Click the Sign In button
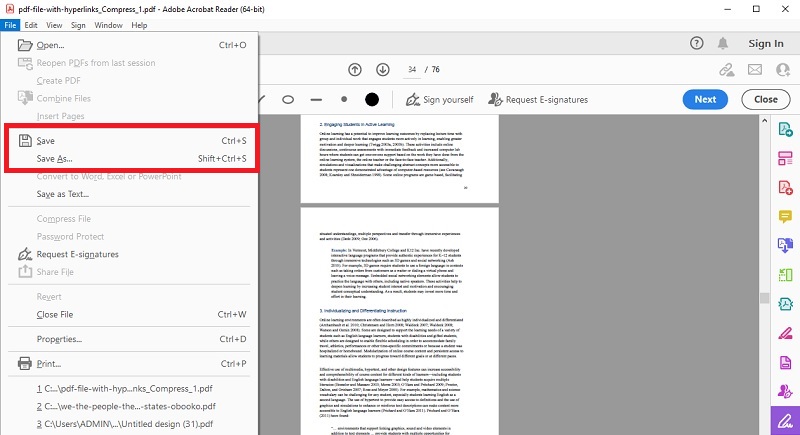This screenshot has width=800, height=435. [x=766, y=43]
